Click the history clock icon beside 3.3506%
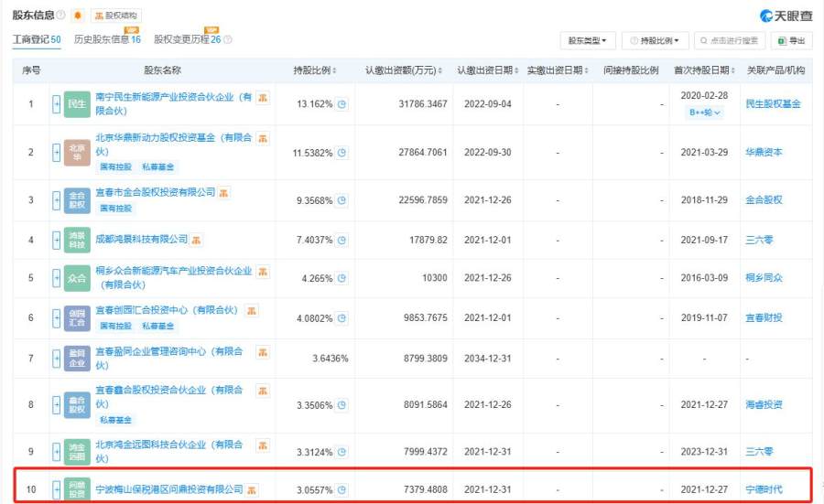Screen dimensions: 824x504 click(x=342, y=405)
